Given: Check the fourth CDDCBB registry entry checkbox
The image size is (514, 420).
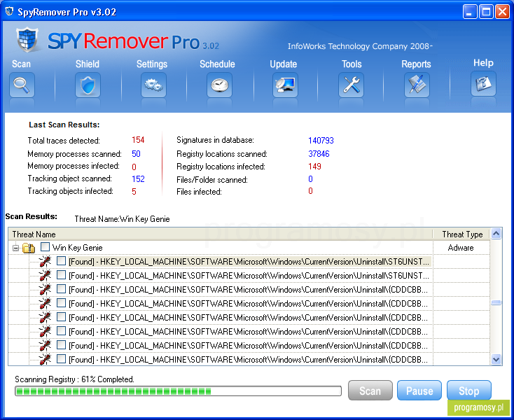Looking at the screenshot, I should tap(62, 330).
